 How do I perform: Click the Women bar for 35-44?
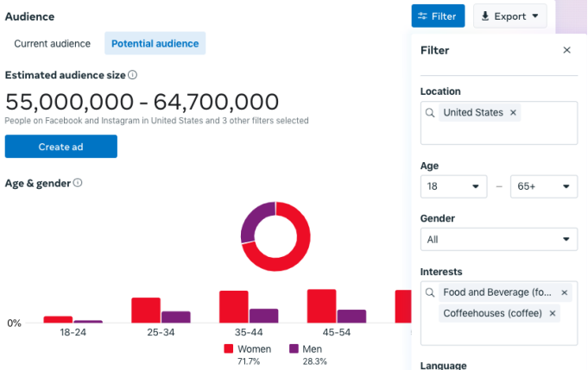pos(234,307)
